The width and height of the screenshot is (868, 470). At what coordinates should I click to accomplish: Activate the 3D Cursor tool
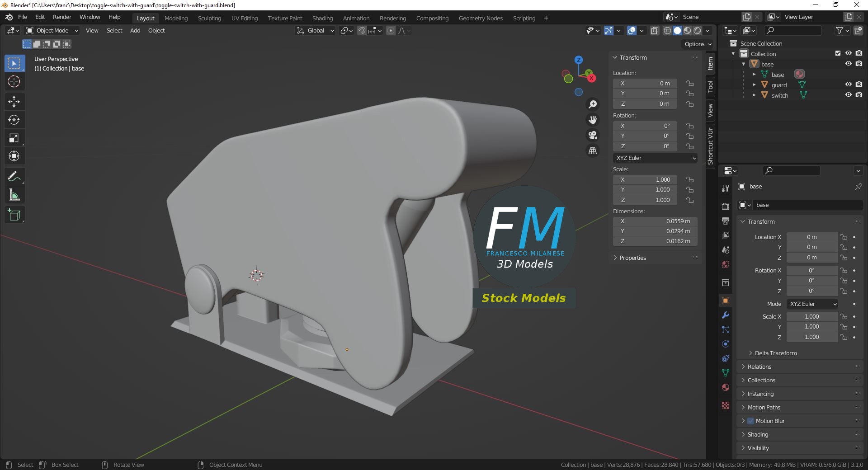click(14, 81)
